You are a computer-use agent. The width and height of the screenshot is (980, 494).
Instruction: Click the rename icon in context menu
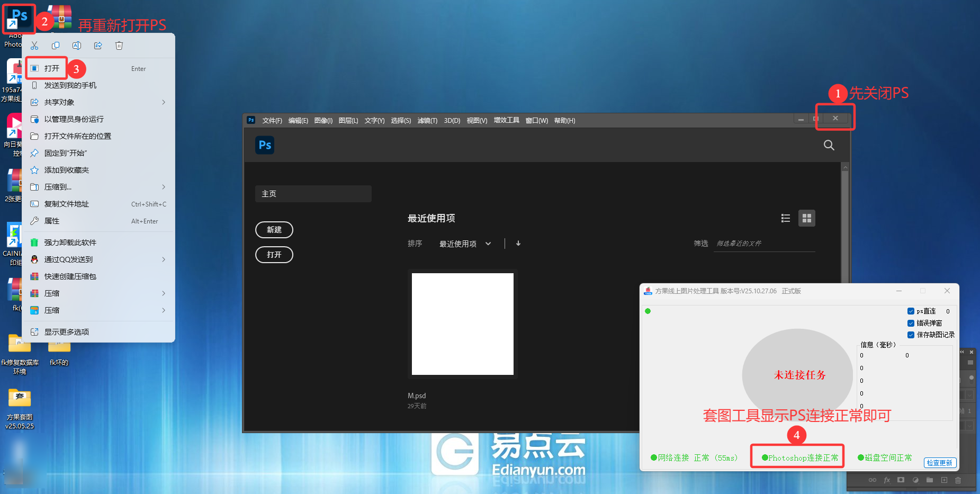77,46
